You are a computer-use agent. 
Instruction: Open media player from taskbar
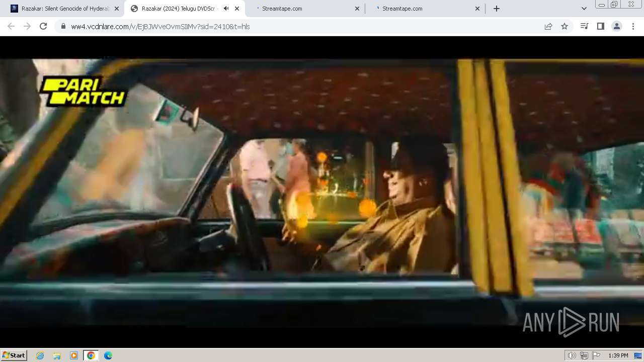coord(74,355)
